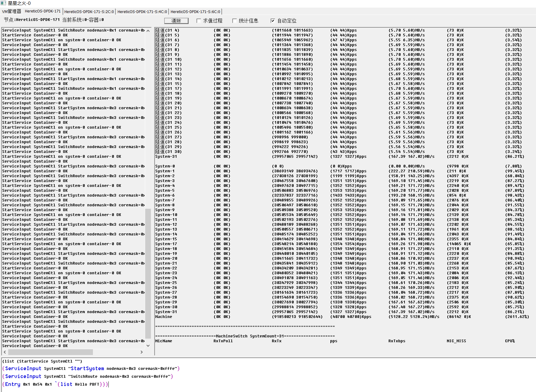Click the '(list (StartService SystemCtl' input line

pyautogui.click(x=42, y=361)
